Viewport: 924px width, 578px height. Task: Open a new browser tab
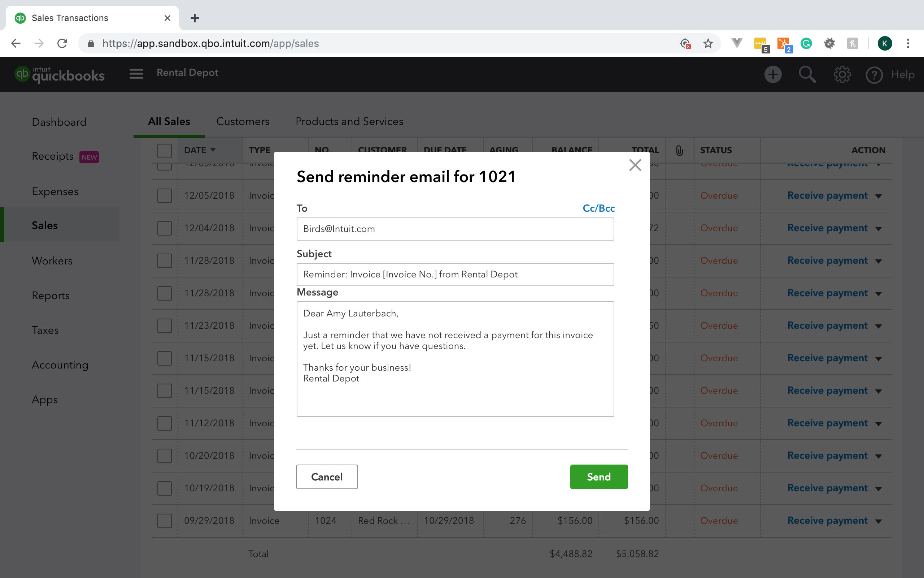(x=195, y=18)
